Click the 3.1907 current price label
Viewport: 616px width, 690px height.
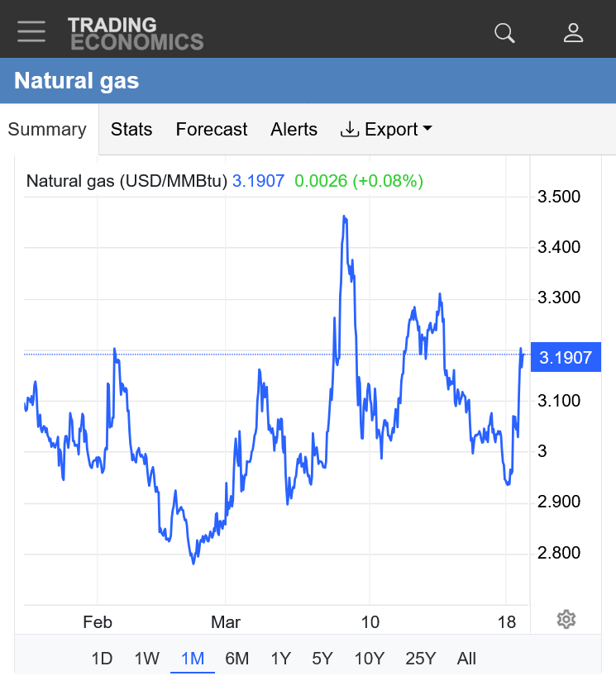coord(566,358)
